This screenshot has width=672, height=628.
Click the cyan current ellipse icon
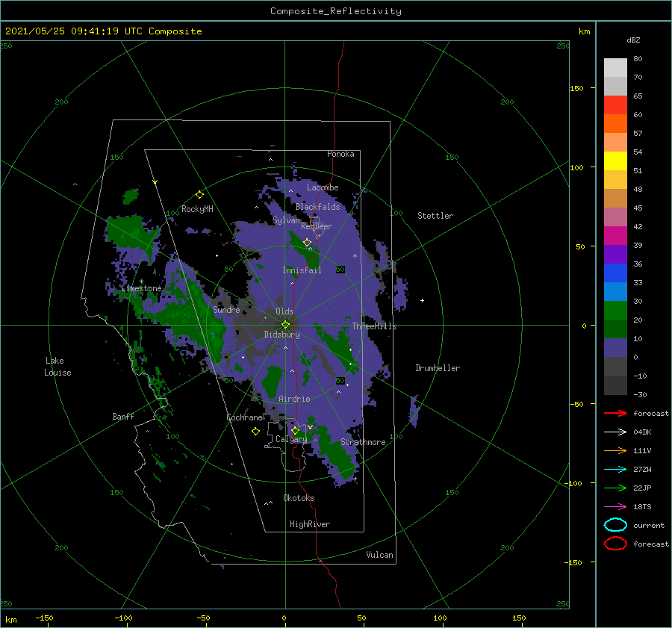coord(615,525)
